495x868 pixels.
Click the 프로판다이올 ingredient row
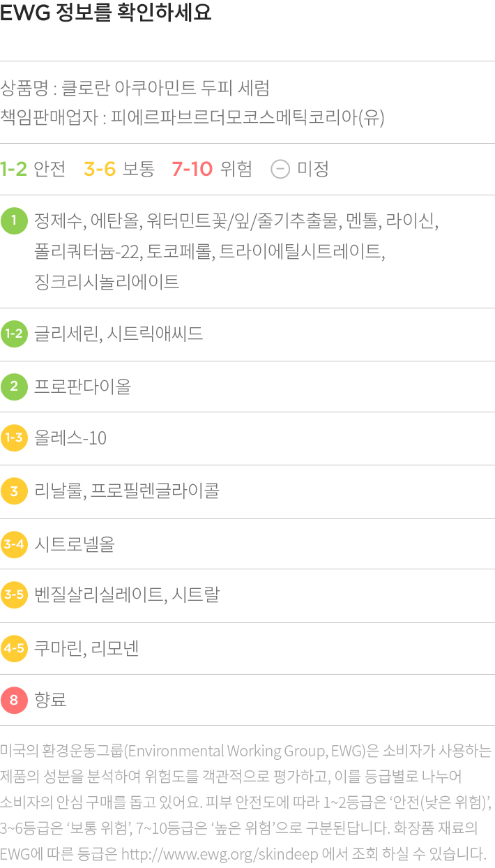(x=247, y=386)
